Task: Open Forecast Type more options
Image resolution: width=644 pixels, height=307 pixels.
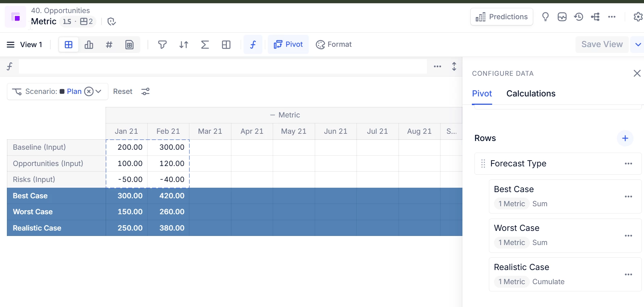Action: click(x=628, y=164)
